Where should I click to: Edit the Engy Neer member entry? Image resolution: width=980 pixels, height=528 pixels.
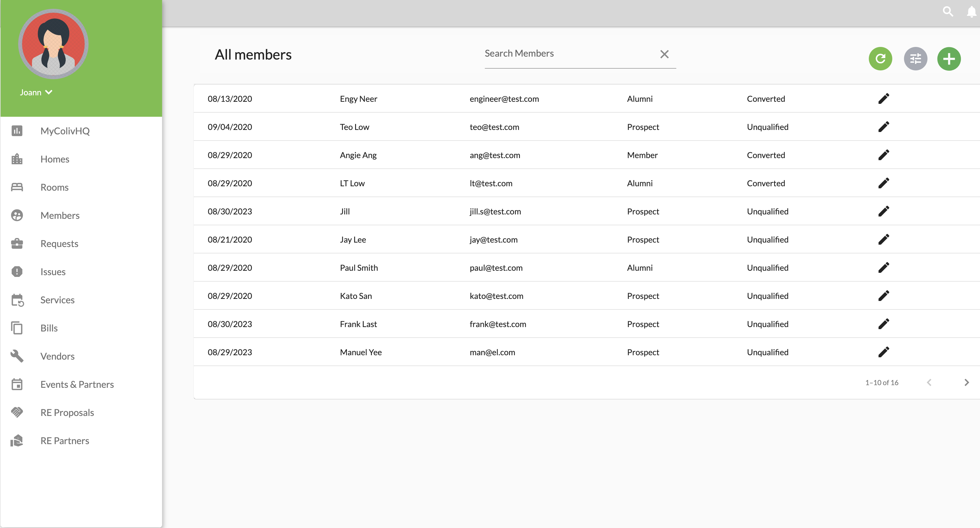(884, 98)
